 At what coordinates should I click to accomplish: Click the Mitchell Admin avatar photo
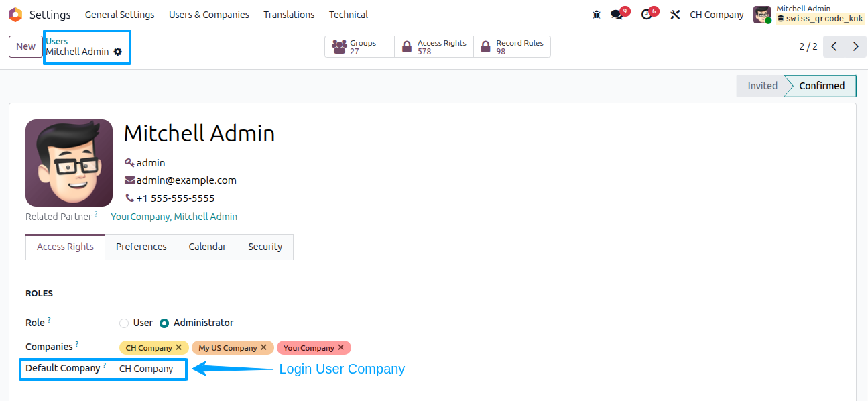69,163
